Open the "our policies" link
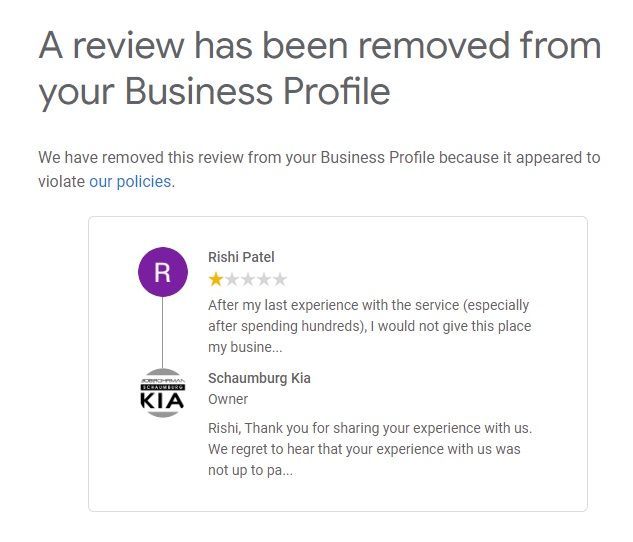 130,182
